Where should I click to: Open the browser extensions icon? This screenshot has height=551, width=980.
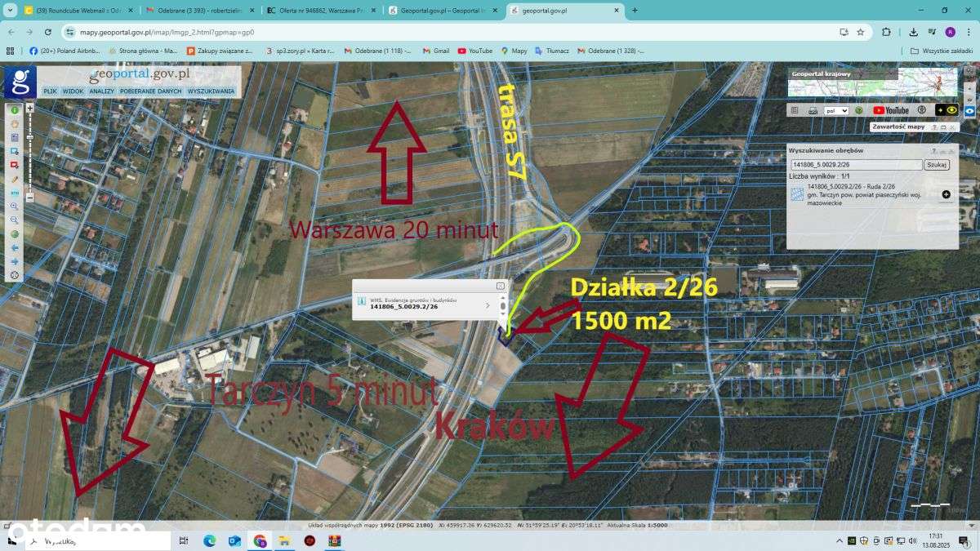point(886,32)
